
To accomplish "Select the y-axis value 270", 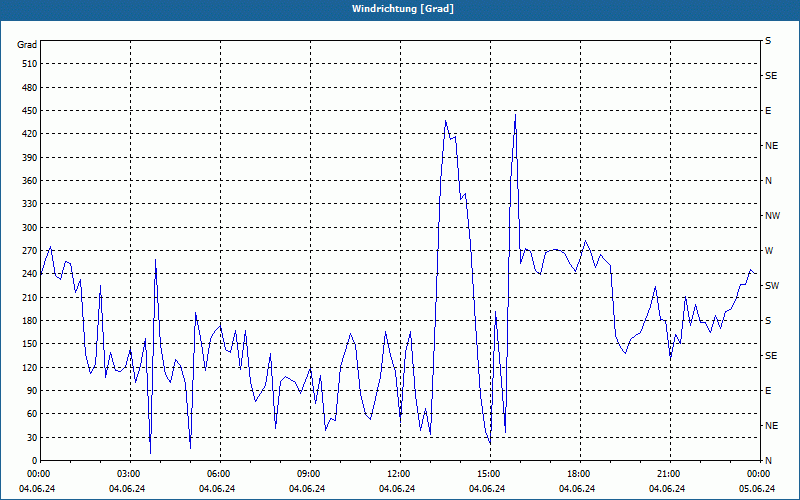I will 30,251.
